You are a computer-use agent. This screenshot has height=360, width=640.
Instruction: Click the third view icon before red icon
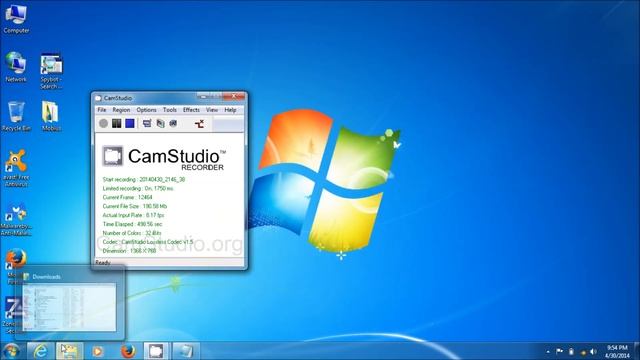tap(173, 123)
